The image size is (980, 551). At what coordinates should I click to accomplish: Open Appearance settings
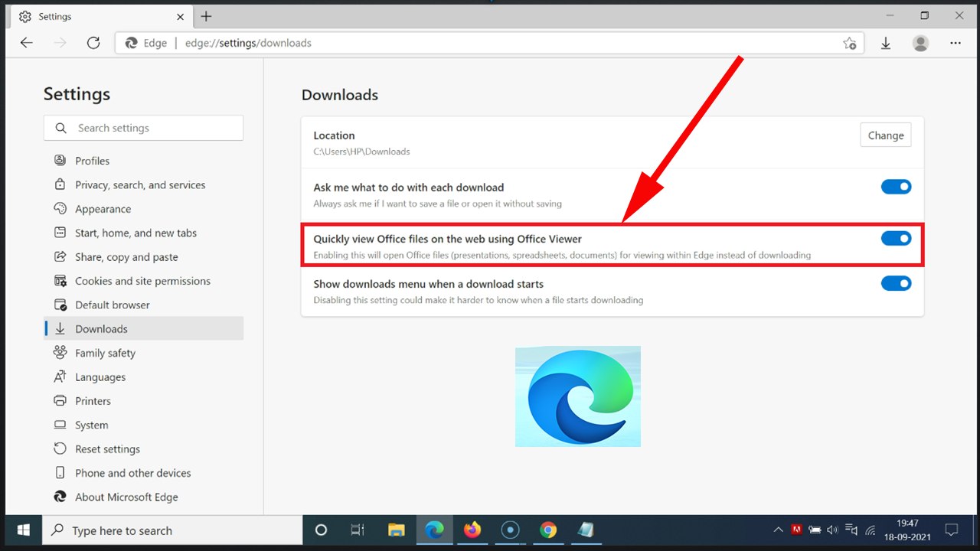[x=103, y=209]
